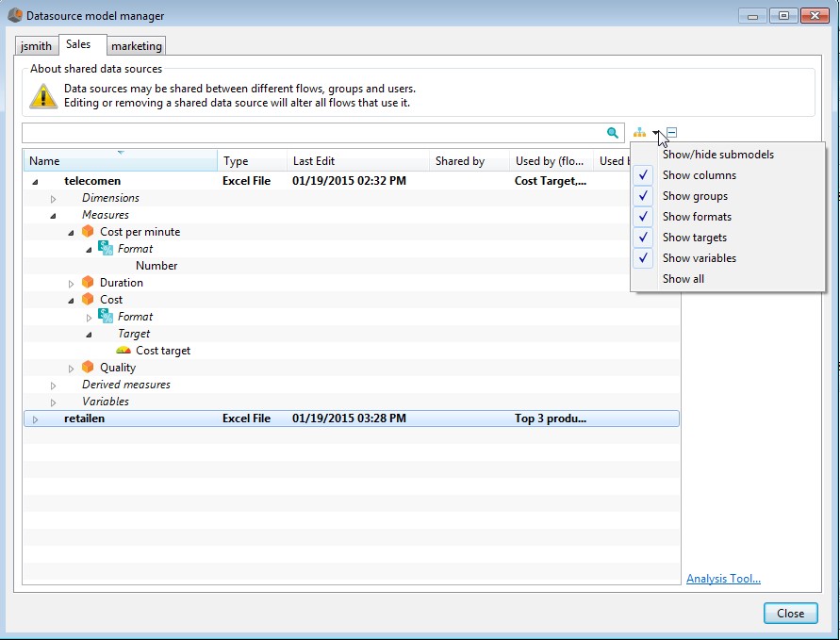Uncheck Show groups option

[x=643, y=196]
